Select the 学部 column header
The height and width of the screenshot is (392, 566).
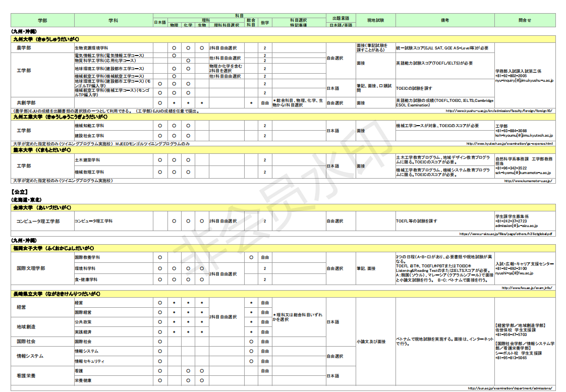tap(42, 20)
